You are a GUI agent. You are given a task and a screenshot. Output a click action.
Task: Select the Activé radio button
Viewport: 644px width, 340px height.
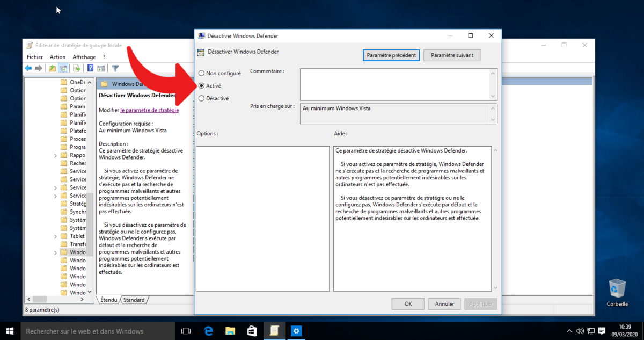click(x=201, y=85)
